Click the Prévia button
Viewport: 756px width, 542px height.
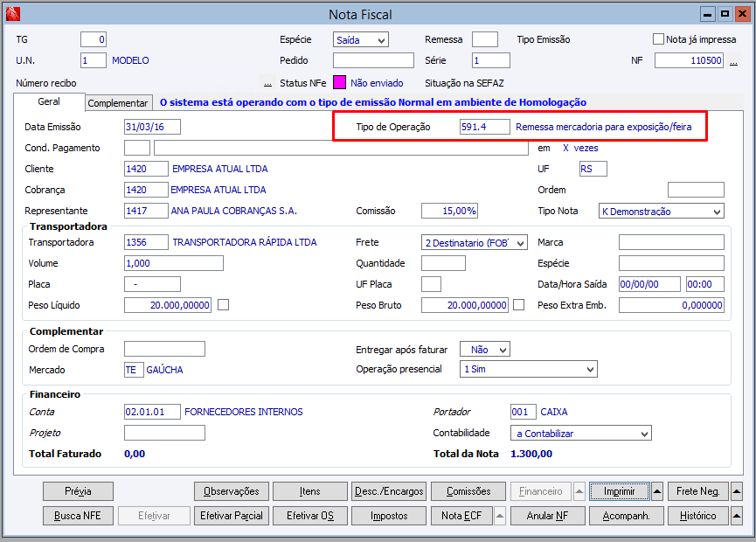pos(78,491)
